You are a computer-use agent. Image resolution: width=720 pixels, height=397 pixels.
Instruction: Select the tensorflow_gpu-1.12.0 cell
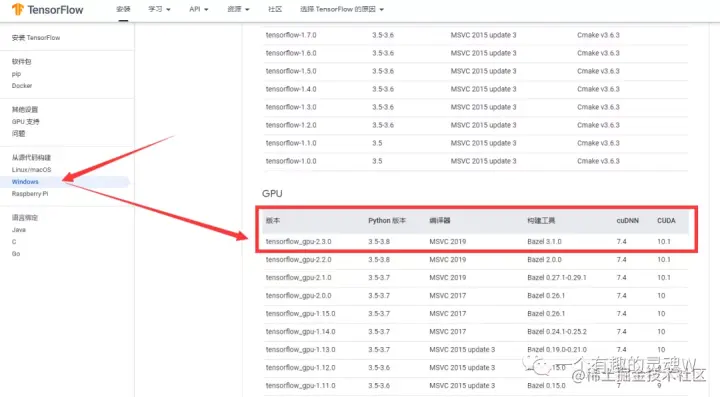[x=300, y=368]
